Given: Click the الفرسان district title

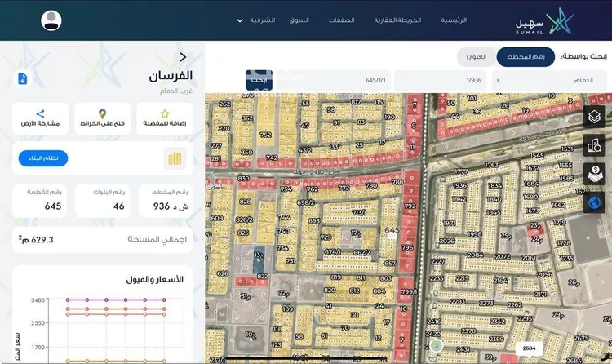Looking at the screenshot, I should (x=171, y=75).
